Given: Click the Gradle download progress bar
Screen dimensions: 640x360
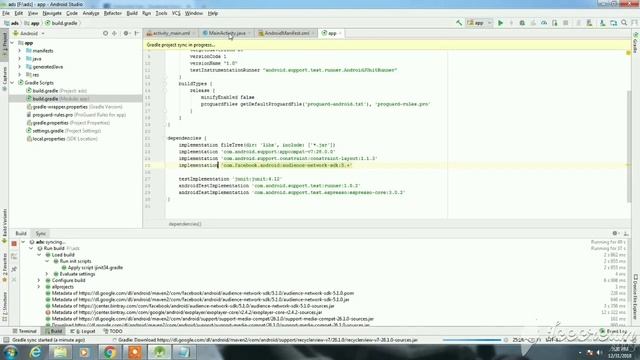Looking at the screenshot, I should [x=471, y=340].
